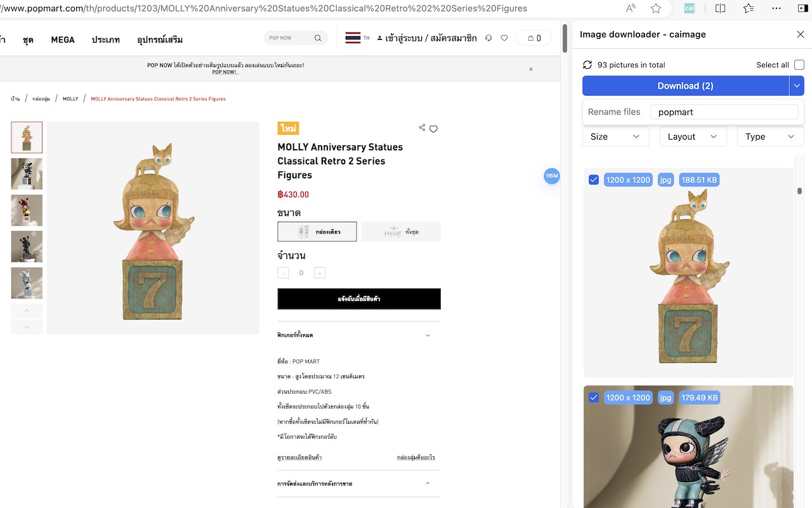Open the shopping cart icon

(x=534, y=38)
